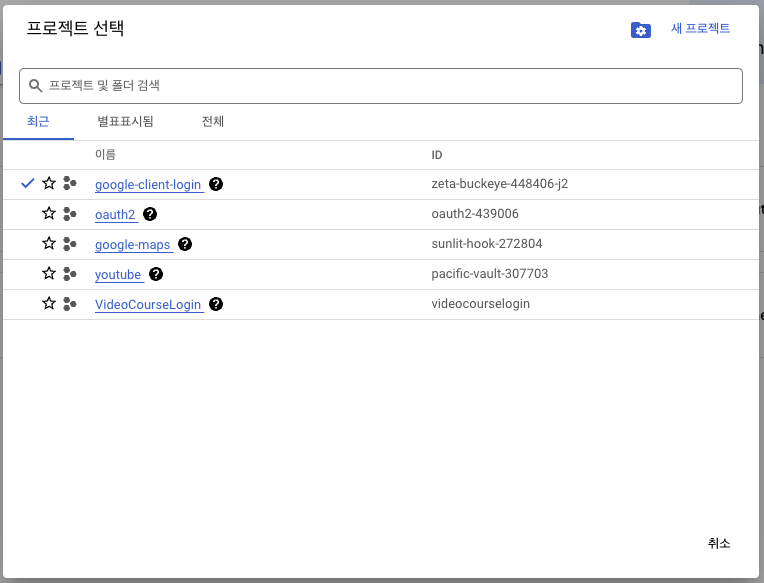Screen dimensions: 764x583
Task: Star the youtube project
Action: (x=48, y=274)
